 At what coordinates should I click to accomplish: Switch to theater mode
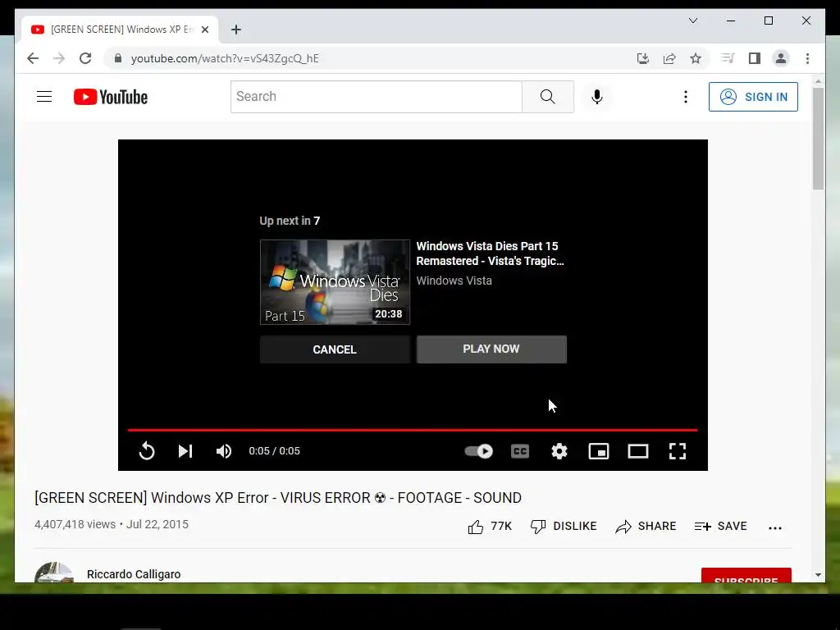pyautogui.click(x=638, y=451)
